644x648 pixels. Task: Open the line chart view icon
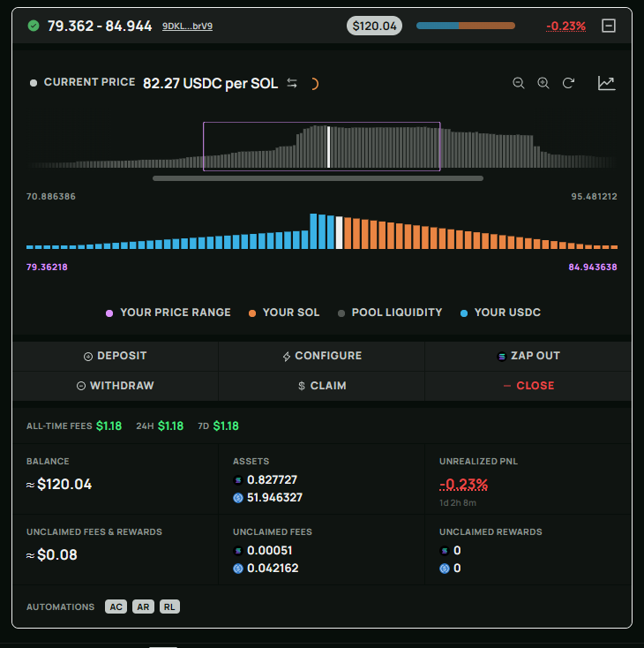coord(606,83)
